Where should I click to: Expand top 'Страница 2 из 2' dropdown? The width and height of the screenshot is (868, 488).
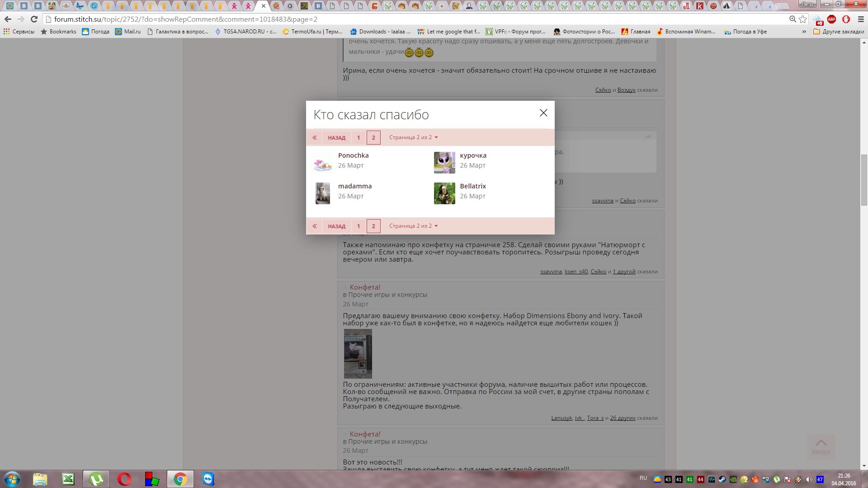pyautogui.click(x=413, y=137)
